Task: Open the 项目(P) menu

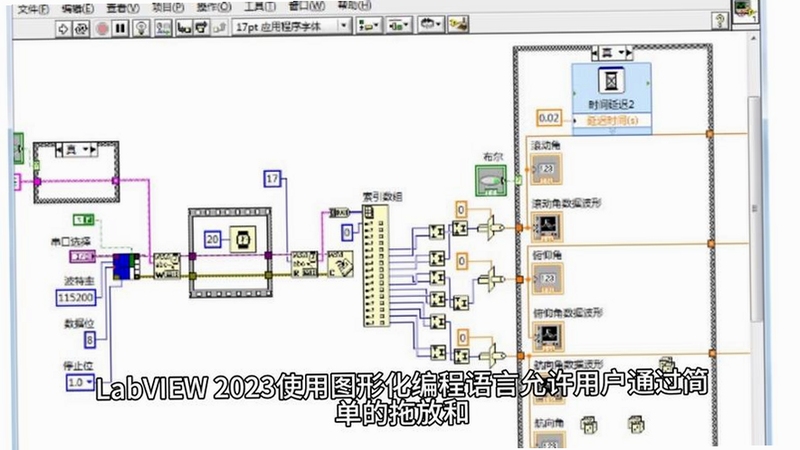Action: (x=168, y=8)
